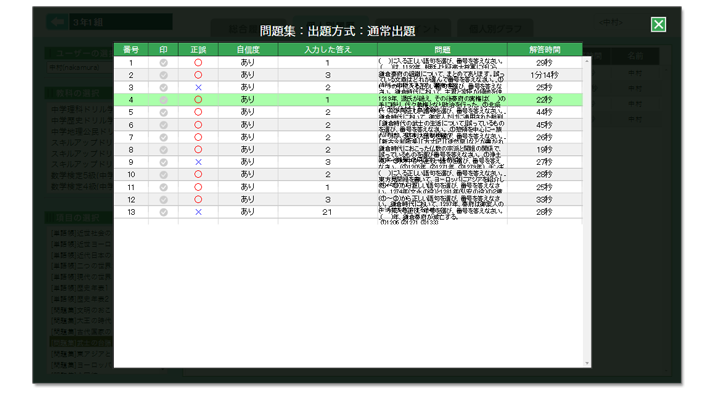Toggle the stamp check mark in row 2

click(163, 75)
